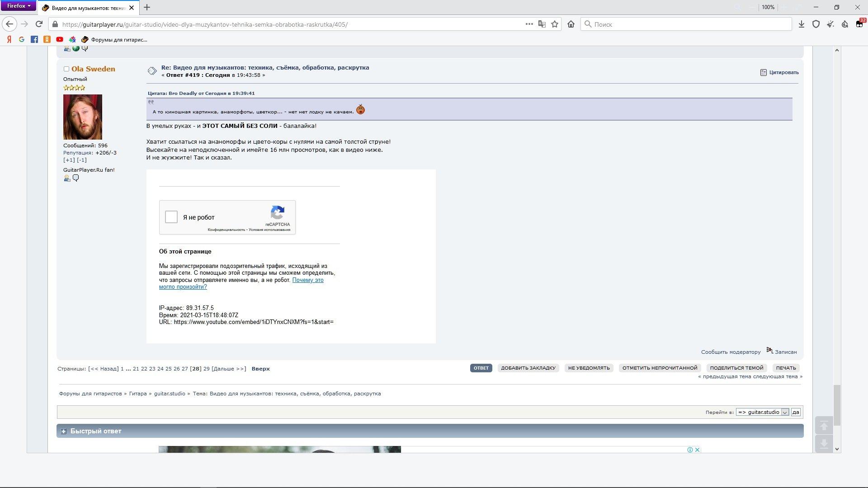The width and height of the screenshot is (868, 488).
Task: Open the translate page icon
Action: (x=542, y=24)
